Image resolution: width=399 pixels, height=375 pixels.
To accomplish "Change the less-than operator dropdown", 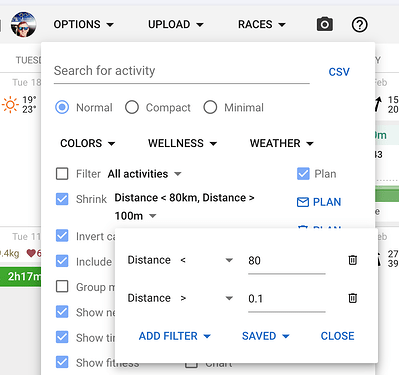I will tap(206, 260).
